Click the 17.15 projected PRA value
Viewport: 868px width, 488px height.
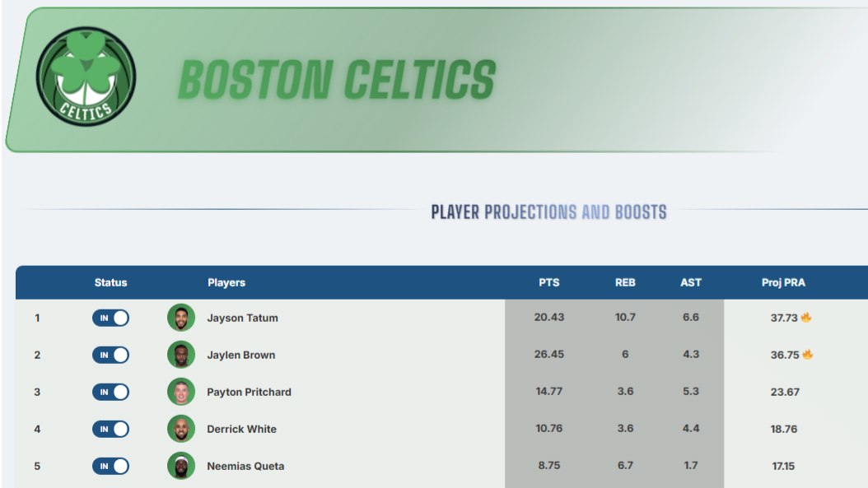click(783, 466)
